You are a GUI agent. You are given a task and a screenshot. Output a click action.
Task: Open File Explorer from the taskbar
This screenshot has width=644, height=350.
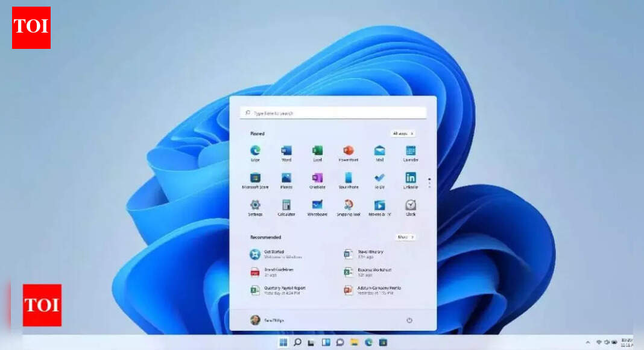354,342
